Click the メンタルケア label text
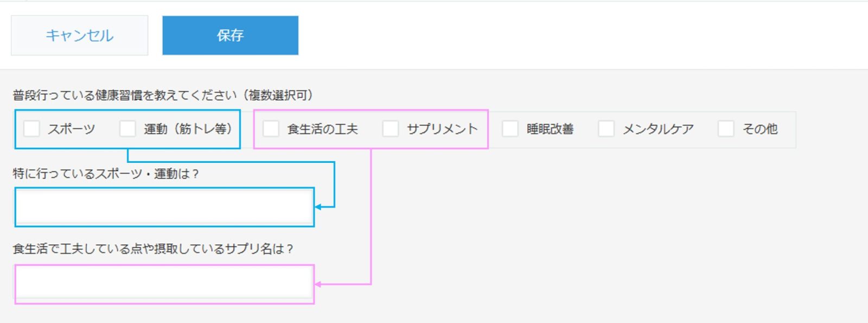Viewport: 868px width, 323px height. tap(658, 129)
